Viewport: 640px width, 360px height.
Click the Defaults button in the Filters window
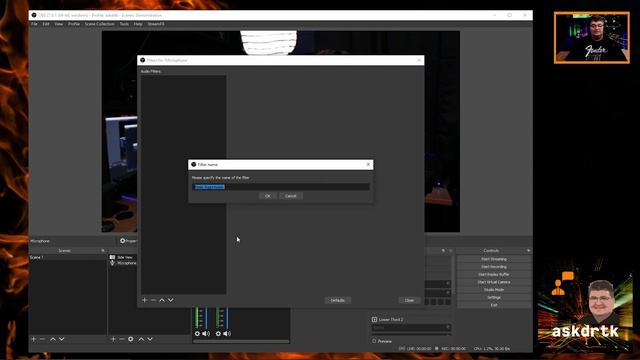click(x=338, y=300)
